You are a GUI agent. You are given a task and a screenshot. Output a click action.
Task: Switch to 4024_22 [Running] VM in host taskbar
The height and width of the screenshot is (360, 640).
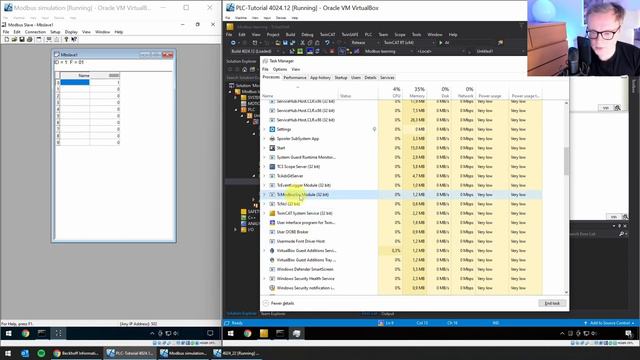pyautogui.click(x=237, y=353)
